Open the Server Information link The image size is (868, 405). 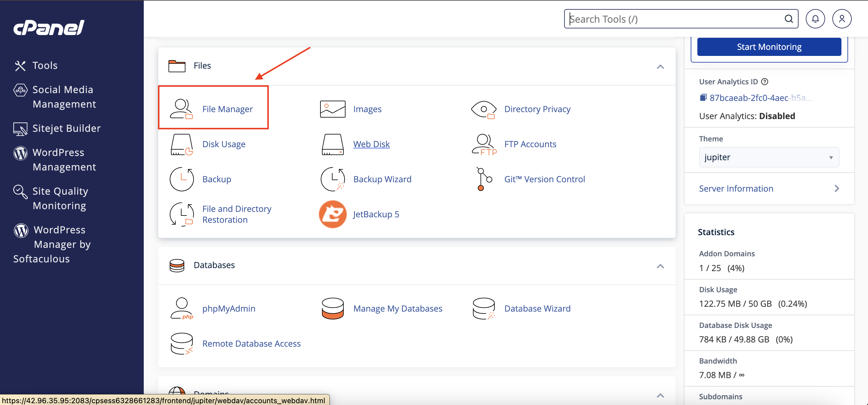pyautogui.click(x=736, y=189)
